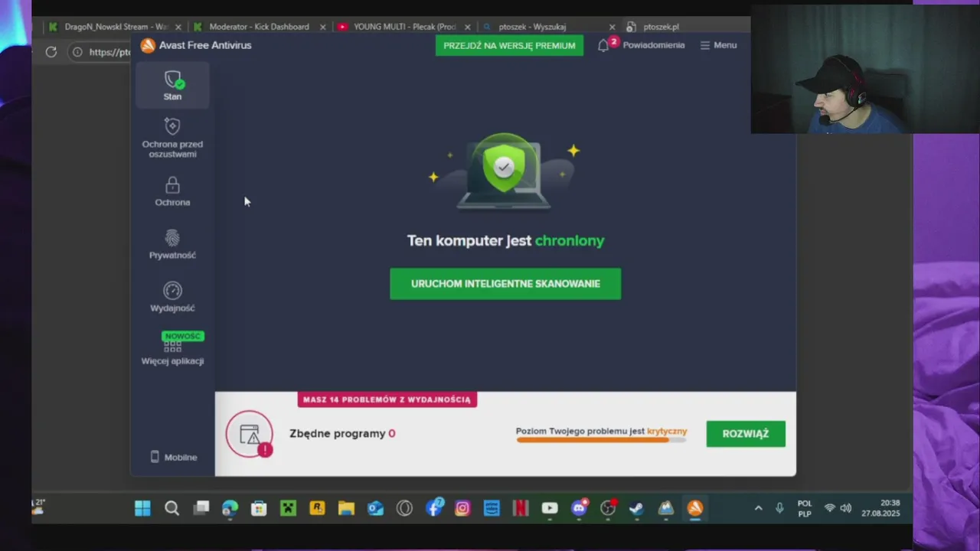980x551 pixels.
Task: Close the YOUNG MULTI - Plecak tab
Action: (x=468, y=27)
